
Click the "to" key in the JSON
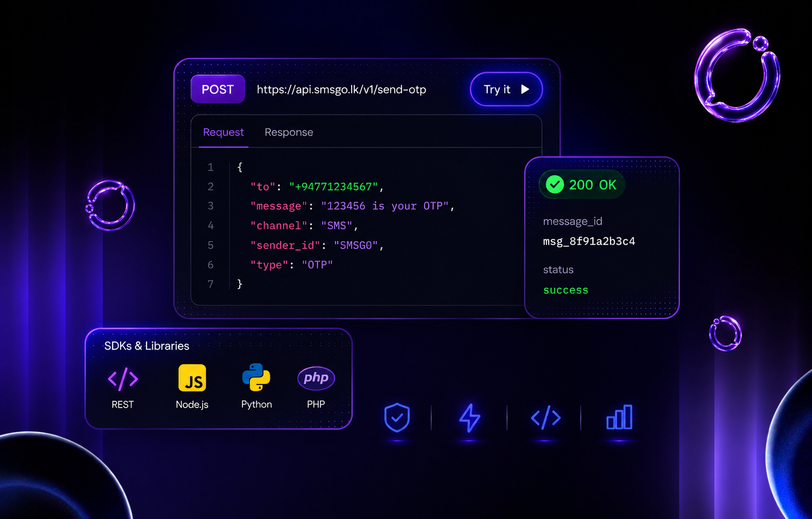[263, 186]
